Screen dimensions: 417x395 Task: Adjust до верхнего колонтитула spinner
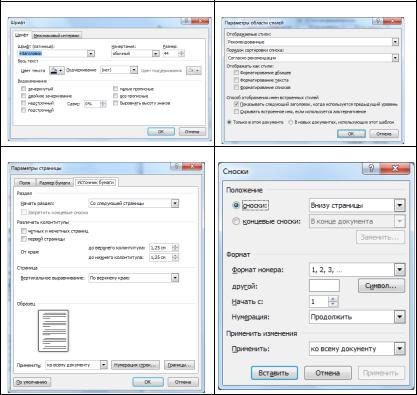tap(175, 248)
